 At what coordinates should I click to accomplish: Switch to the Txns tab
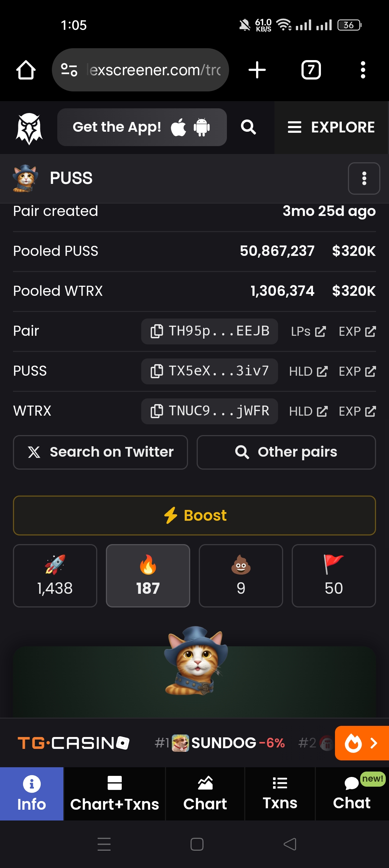(x=280, y=794)
